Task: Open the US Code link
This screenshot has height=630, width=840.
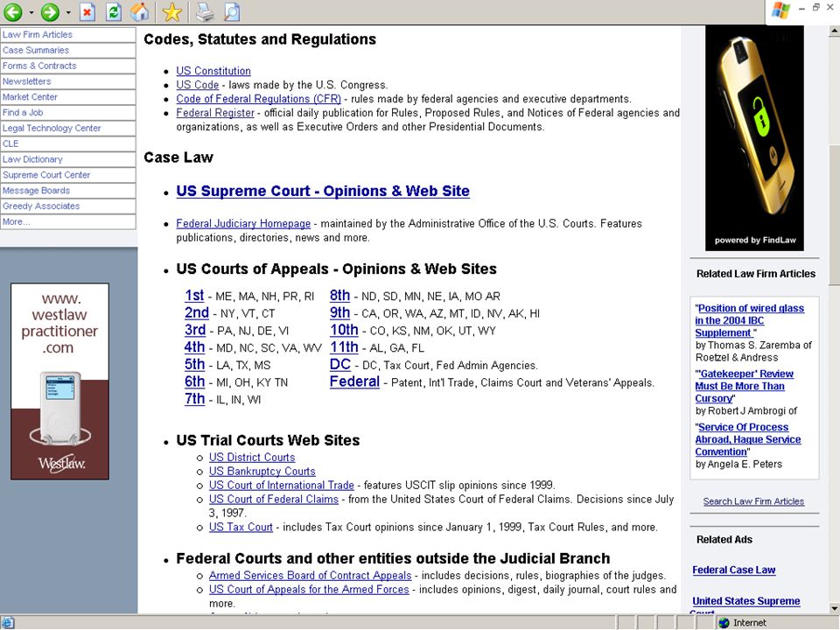Action: click(197, 85)
